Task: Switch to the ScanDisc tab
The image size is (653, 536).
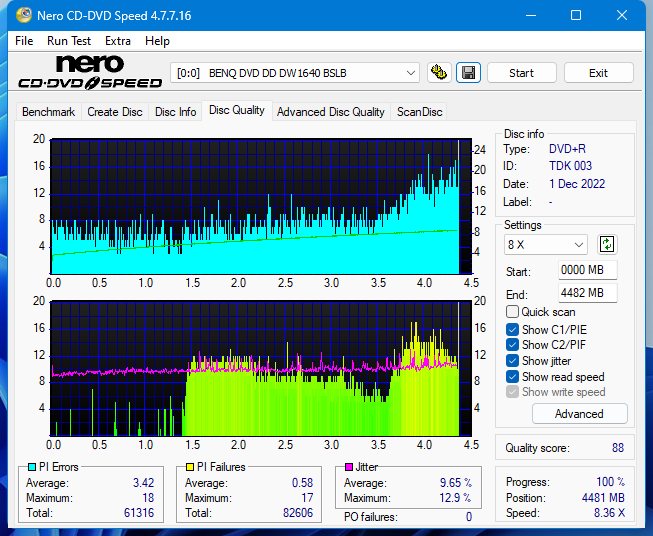Action: point(419,112)
